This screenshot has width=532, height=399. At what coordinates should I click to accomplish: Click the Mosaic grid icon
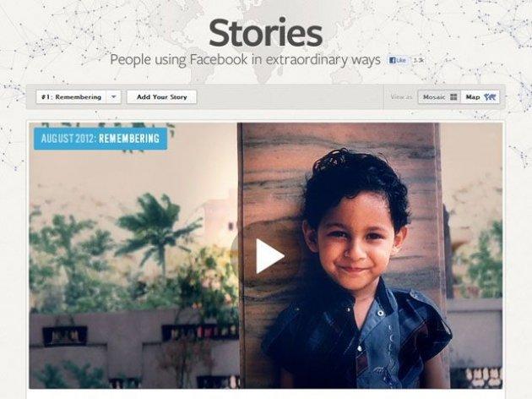tap(453, 97)
